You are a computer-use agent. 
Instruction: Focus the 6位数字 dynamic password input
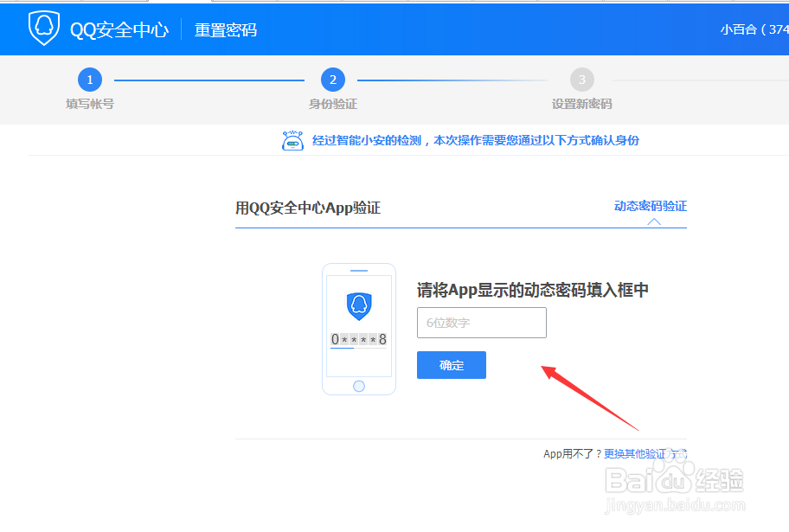tap(482, 323)
